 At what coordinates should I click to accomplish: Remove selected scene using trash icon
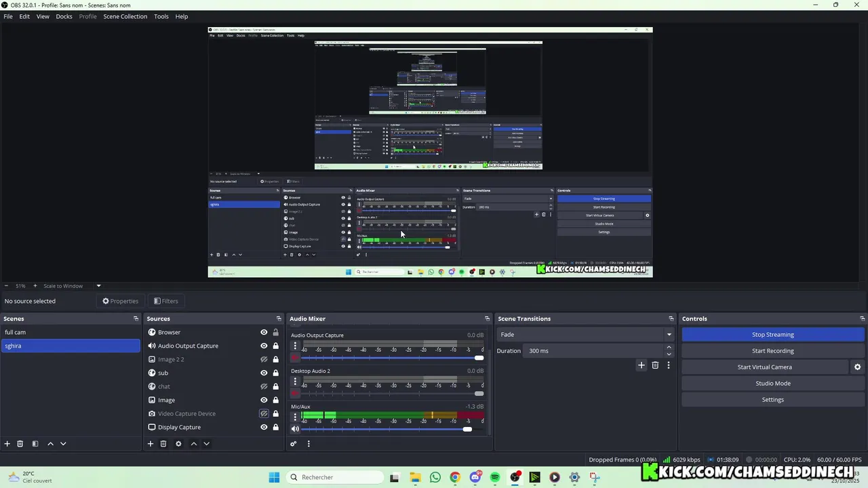tap(20, 444)
